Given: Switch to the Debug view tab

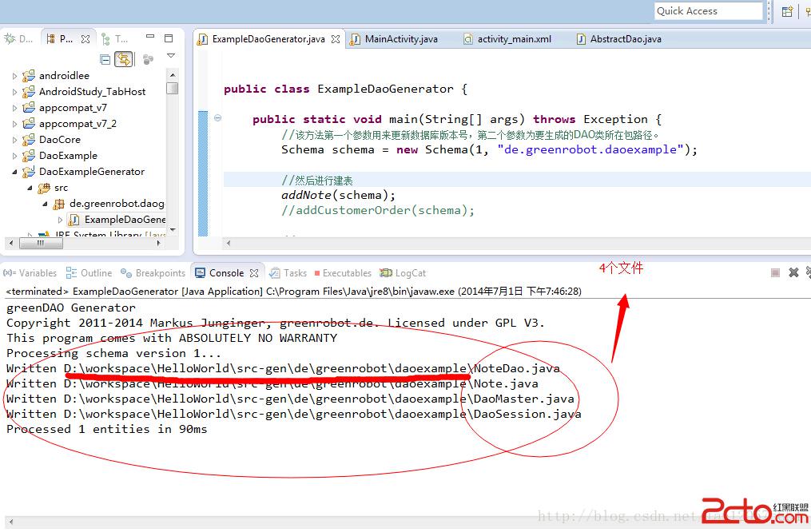Looking at the screenshot, I should coord(18,39).
